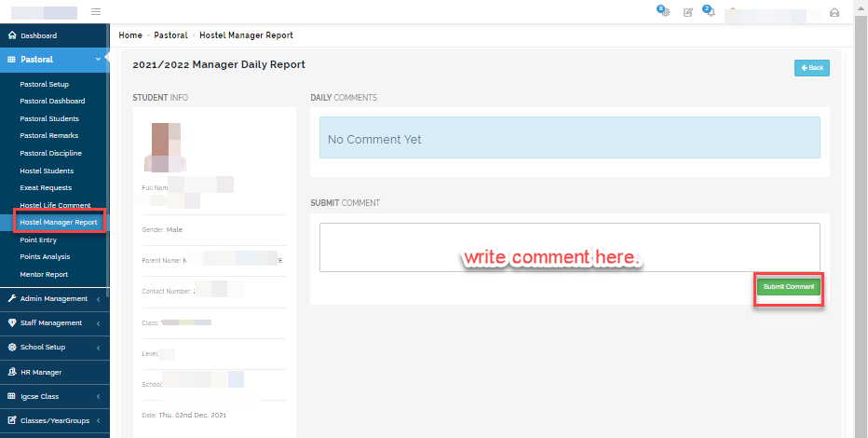Open Pastoral Dashboard menu item

click(x=52, y=102)
